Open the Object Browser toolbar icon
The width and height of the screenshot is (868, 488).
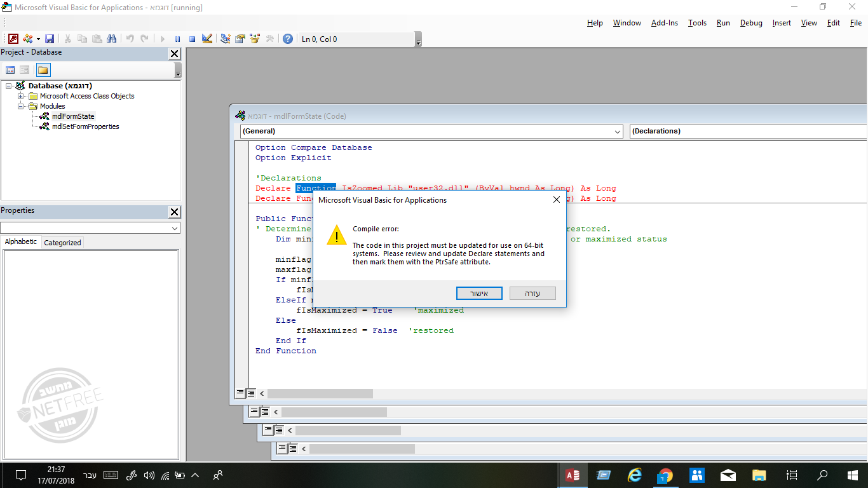click(255, 39)
